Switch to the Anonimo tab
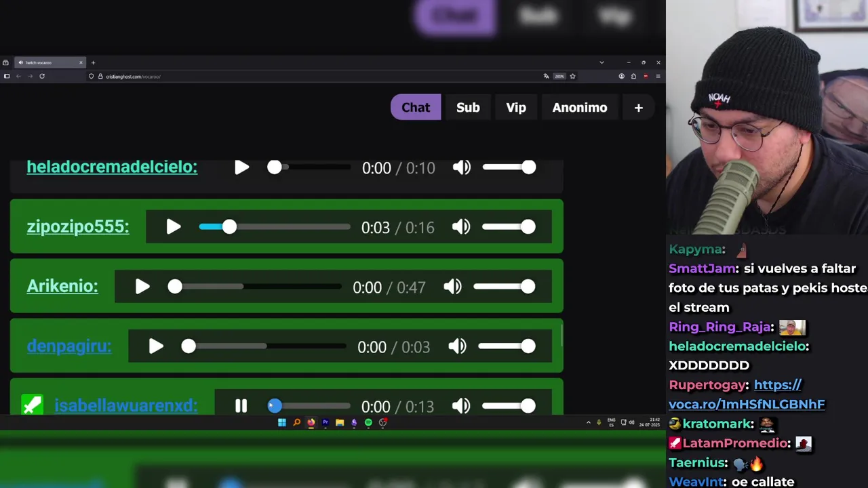This screenshot has width=868, height=488. [x=580, y=107]
